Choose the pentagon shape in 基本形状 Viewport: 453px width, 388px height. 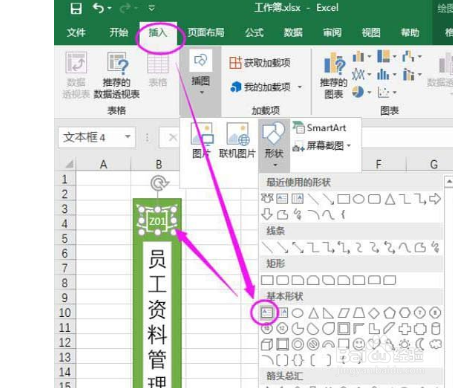tap(389, 313)
